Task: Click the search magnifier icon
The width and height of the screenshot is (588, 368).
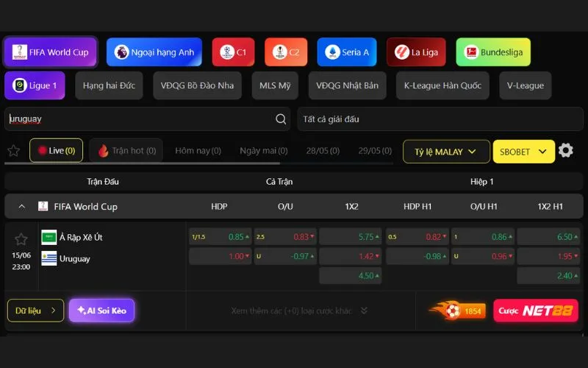Action: click(x=281, y=119)
